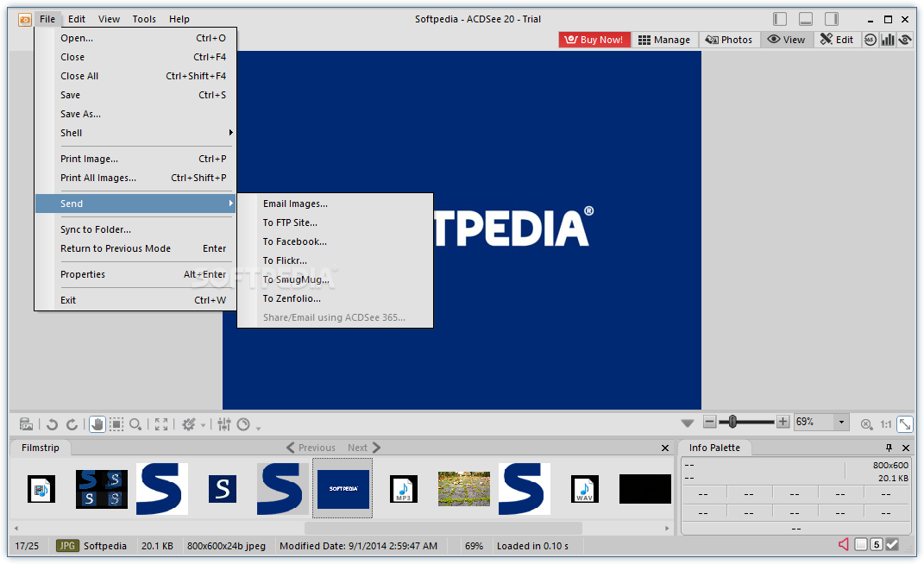Viewport: 924px width, 564px height.
Task: Switch to Photos mode
Action: 729,40
